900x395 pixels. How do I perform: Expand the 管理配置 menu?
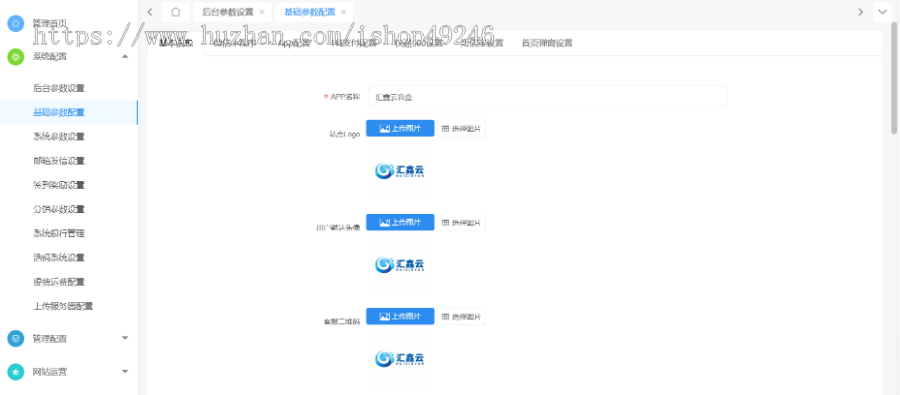coord(125,338)
